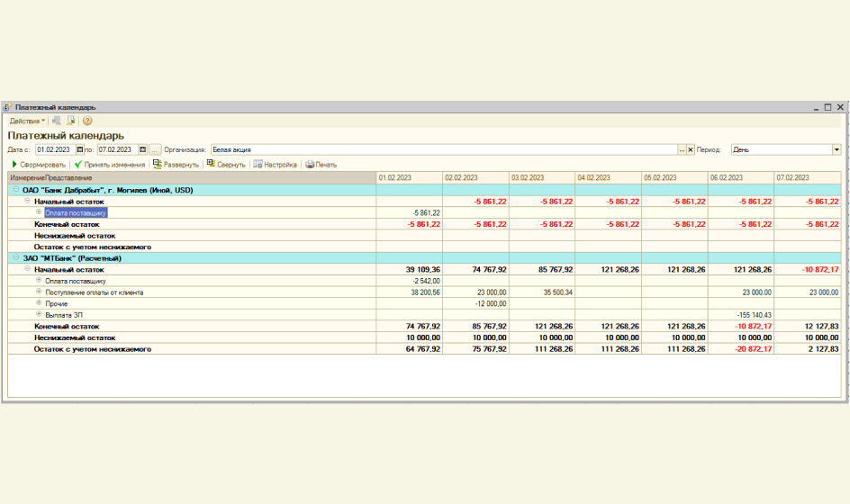The height and width of the screenshot is (504, 850).
Task: Open the calendar picker for end date
Action: [x=141, y=149]
